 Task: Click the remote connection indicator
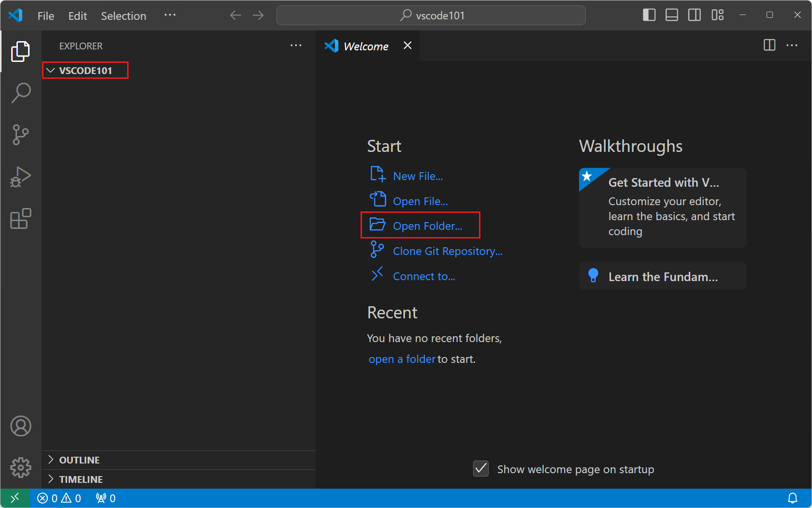14,498
